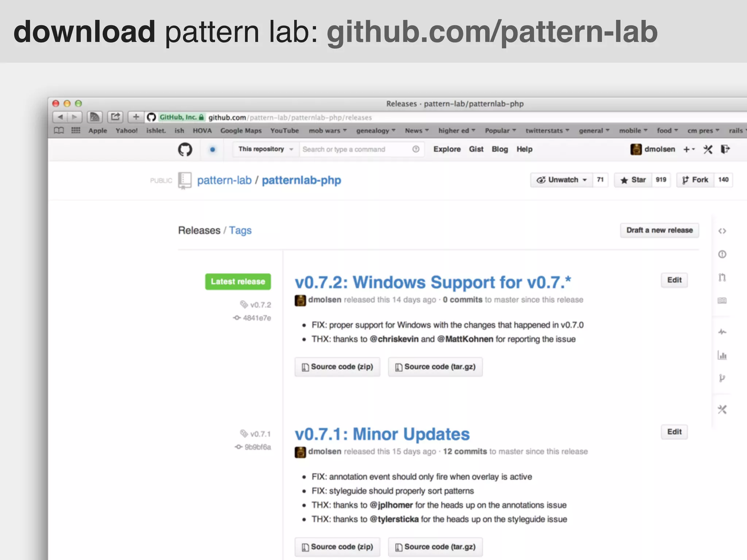Download Source code (zip) for v0.7.2
Image resolution: width=747 pixels, height=560 pixels.
click(337, 367)
